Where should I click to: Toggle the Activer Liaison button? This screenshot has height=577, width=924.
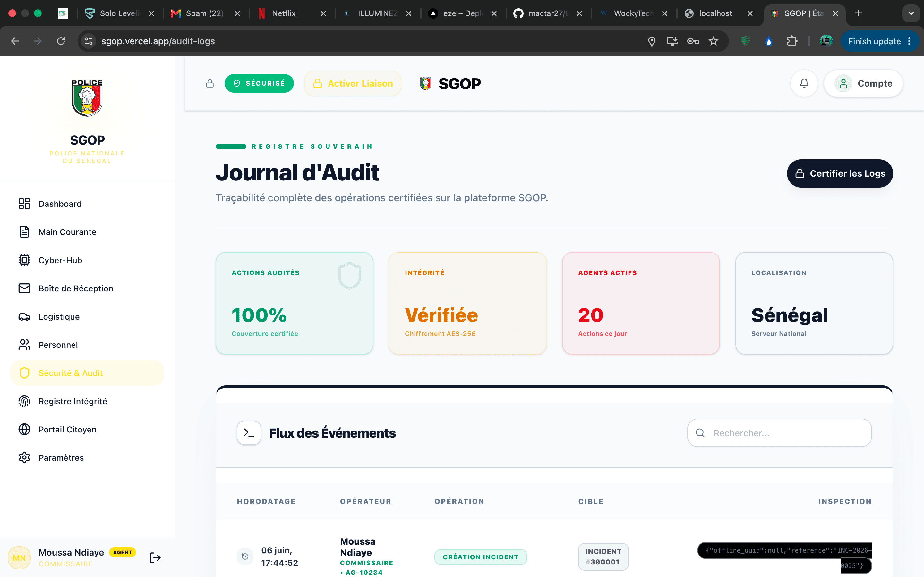click(353, 83)
